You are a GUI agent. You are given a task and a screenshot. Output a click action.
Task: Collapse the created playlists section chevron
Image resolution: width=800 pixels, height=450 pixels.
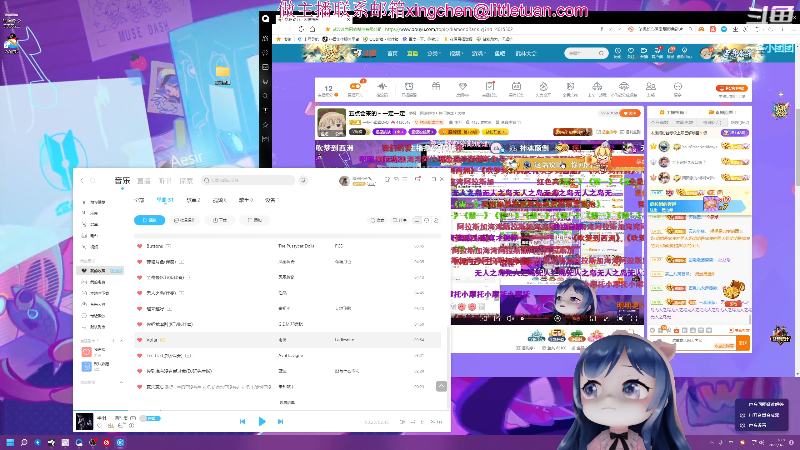coord(121,341)
